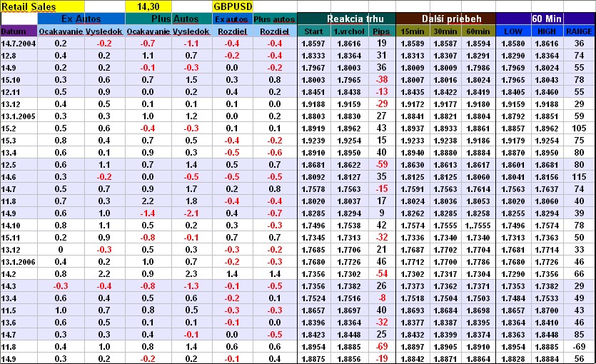Select the 60min value 1.7986
Image resolution: width=596 pixels, height=364 pixels.
tap(478, 68)
